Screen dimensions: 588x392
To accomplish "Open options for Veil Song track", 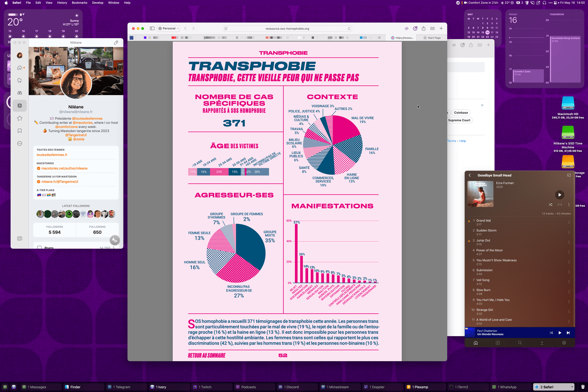I will click(x=569, y=282).
